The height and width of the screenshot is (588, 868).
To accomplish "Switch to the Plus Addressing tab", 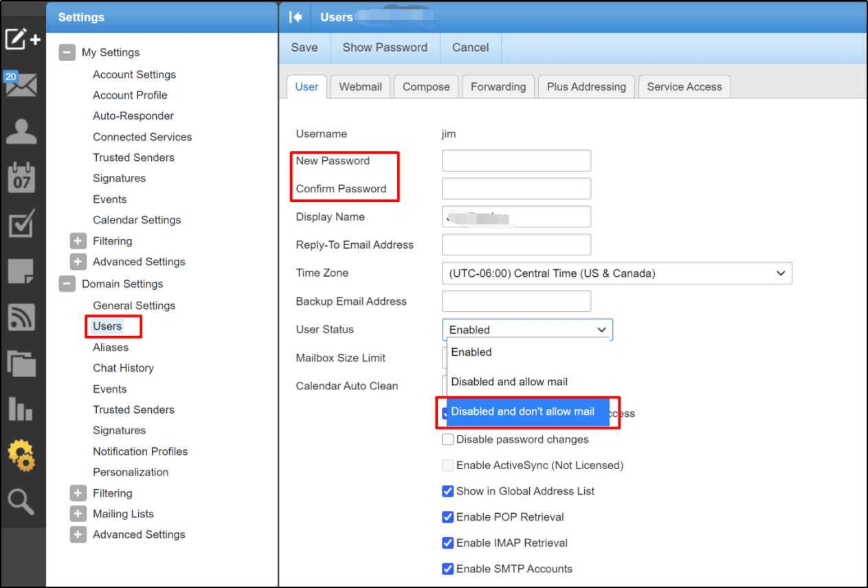I will 586,87.
